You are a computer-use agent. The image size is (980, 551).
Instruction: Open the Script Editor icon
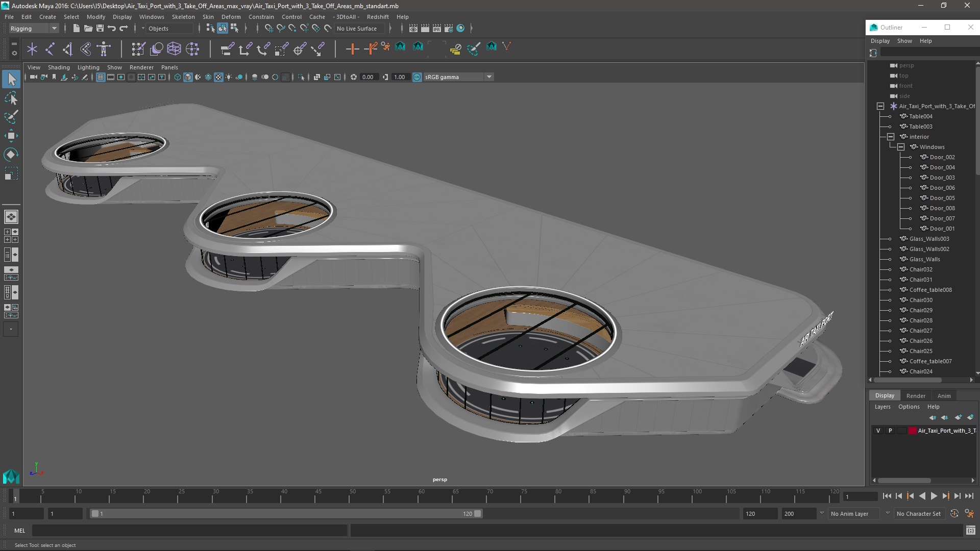970,531
